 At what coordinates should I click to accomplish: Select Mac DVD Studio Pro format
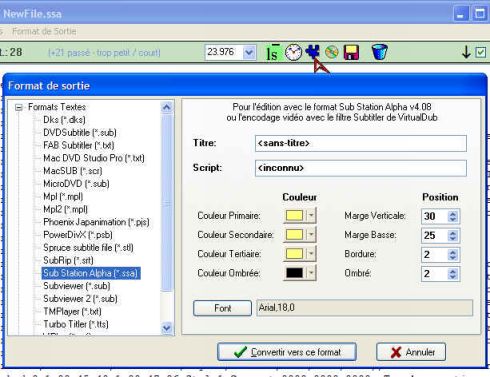tap(94, 158)
